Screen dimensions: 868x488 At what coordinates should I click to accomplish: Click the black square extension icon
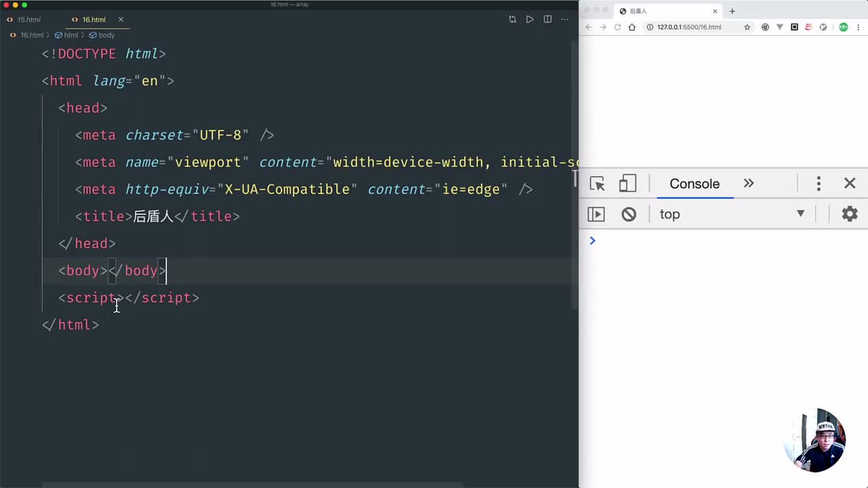click(794, 27)
